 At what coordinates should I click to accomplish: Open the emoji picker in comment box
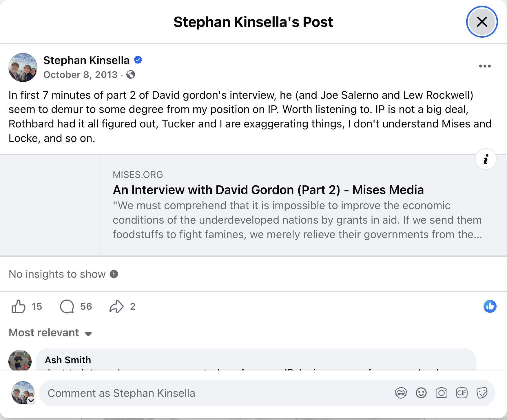click(421, 393)
